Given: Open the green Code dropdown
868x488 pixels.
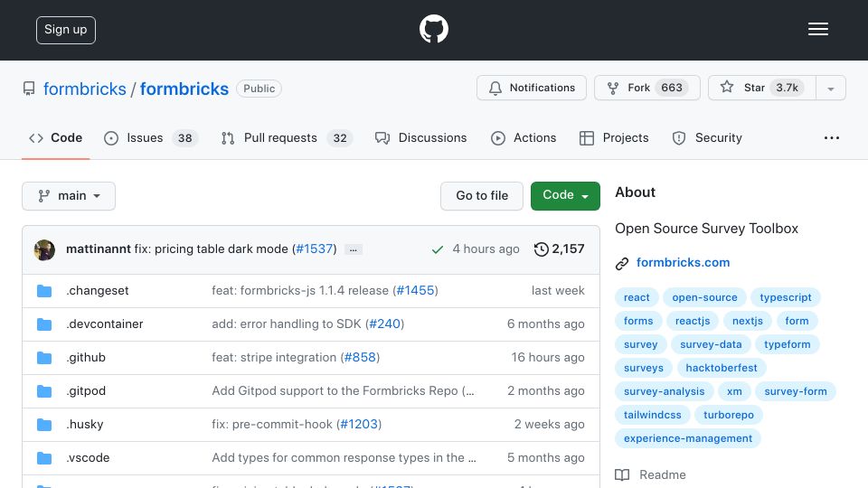Looking at the screenshot, I should (x=565, y=196).
